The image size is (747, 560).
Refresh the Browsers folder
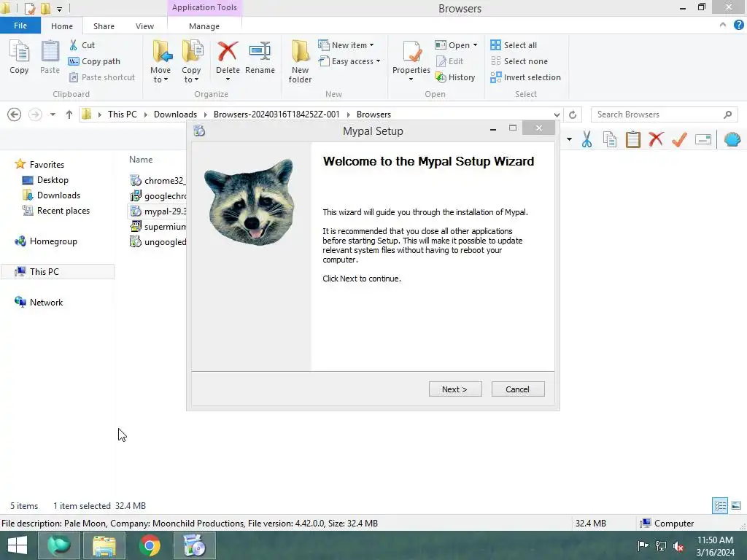(573, 114)
